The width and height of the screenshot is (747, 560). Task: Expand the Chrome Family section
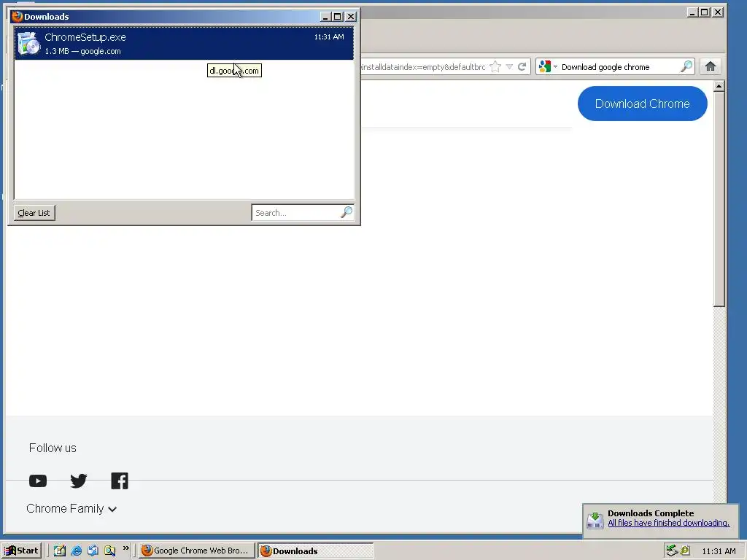[71, 509]
